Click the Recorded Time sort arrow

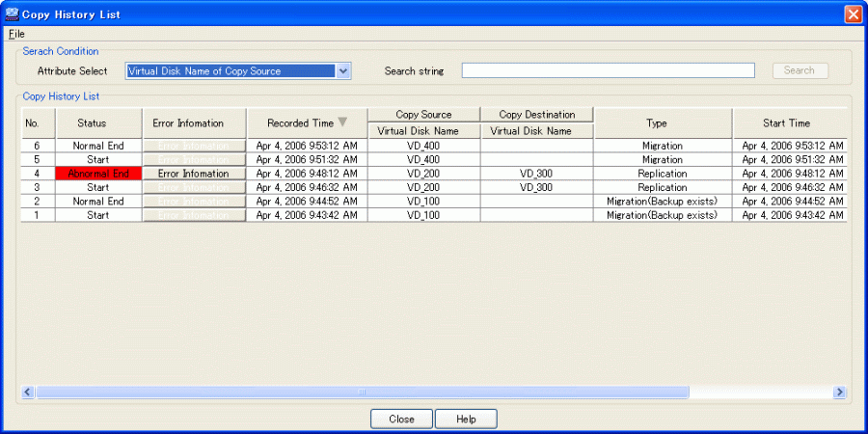(341, 122)
